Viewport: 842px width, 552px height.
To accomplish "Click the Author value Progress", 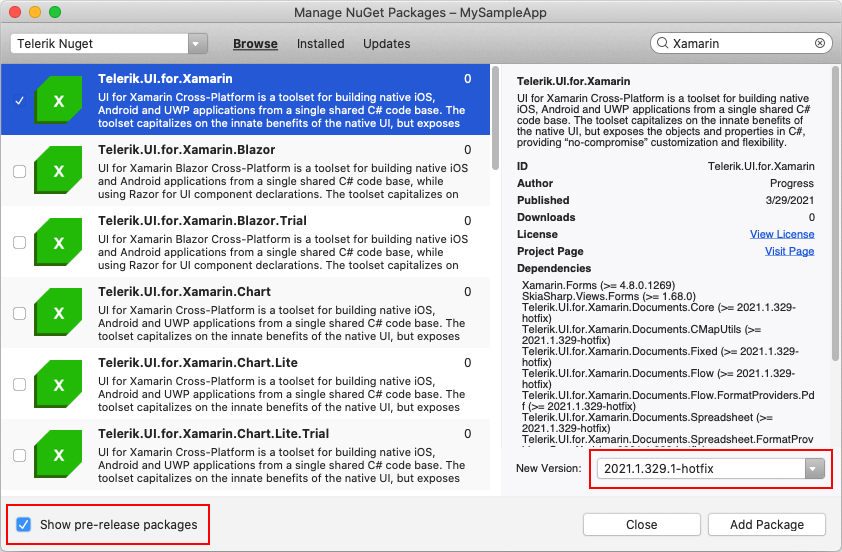I will point(792,183).
